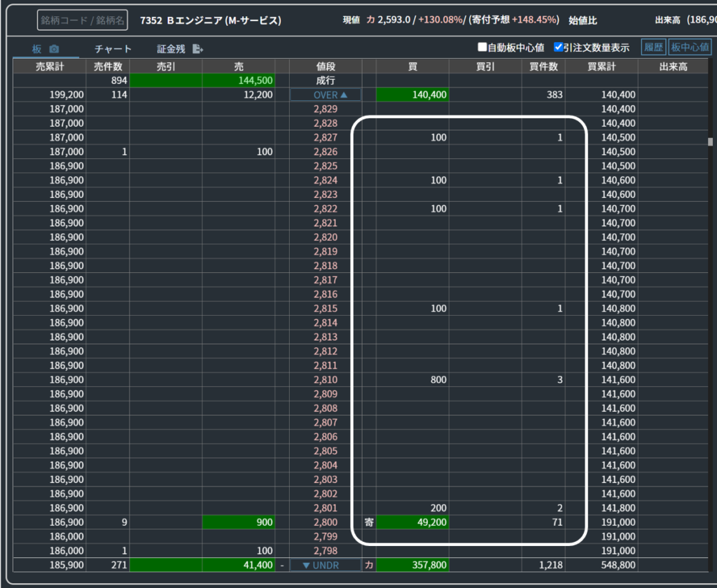This screenshot has width=717, height=588.
Task: Click the camera icon beside 板 tab
Action: tap(54, 50)
